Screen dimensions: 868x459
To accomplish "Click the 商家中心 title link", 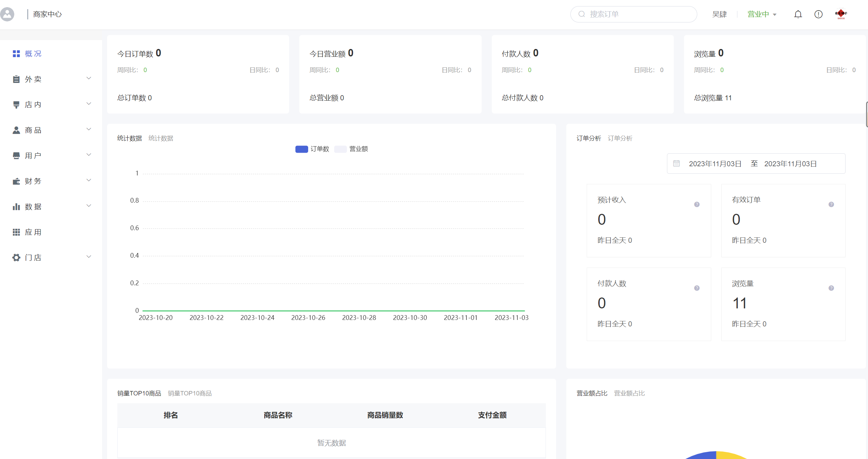I will coord(47,14).
